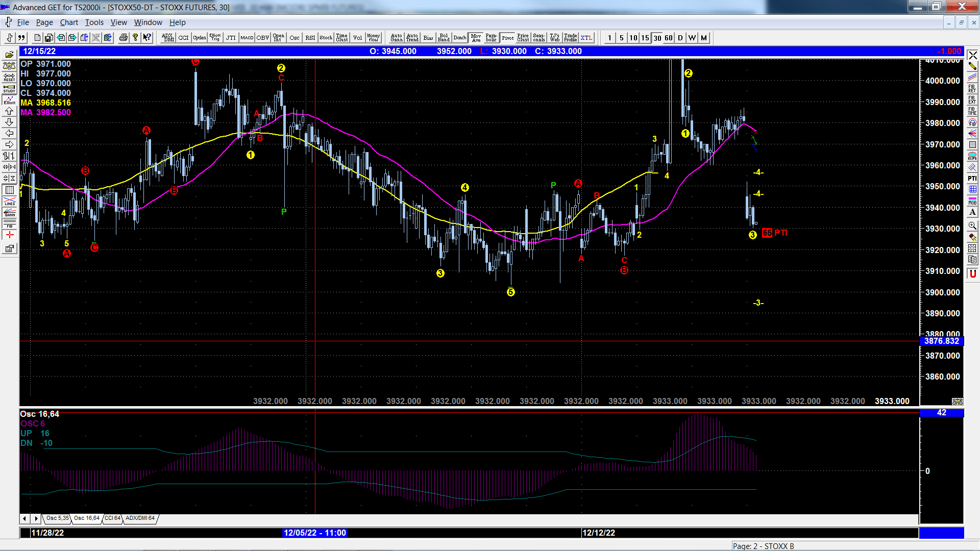Add the JTI indicator
This screenshot has height=551, width=980.
click(x=231, y=38)
